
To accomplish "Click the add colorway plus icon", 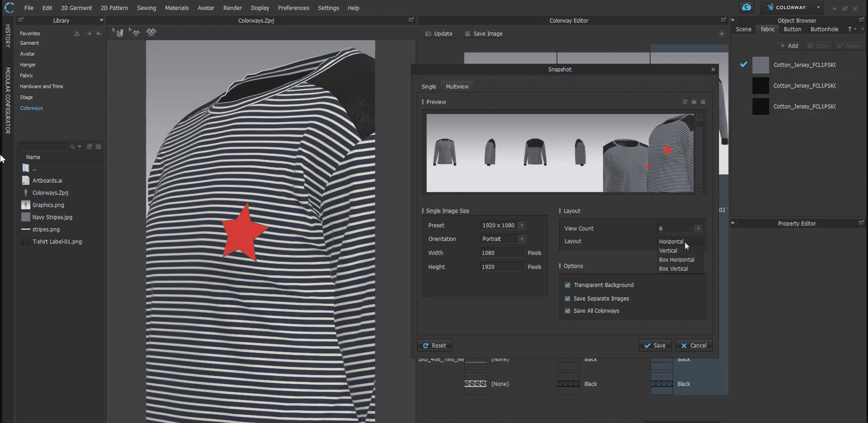I will coord(721,34).
